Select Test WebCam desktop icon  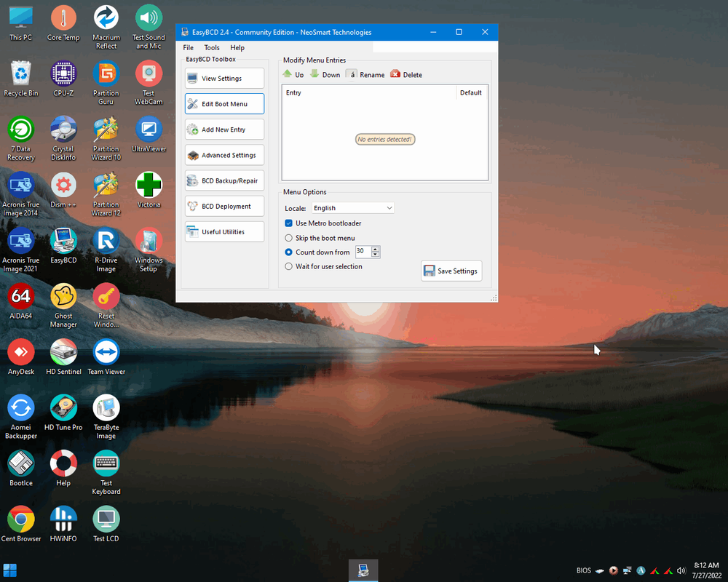149,84
